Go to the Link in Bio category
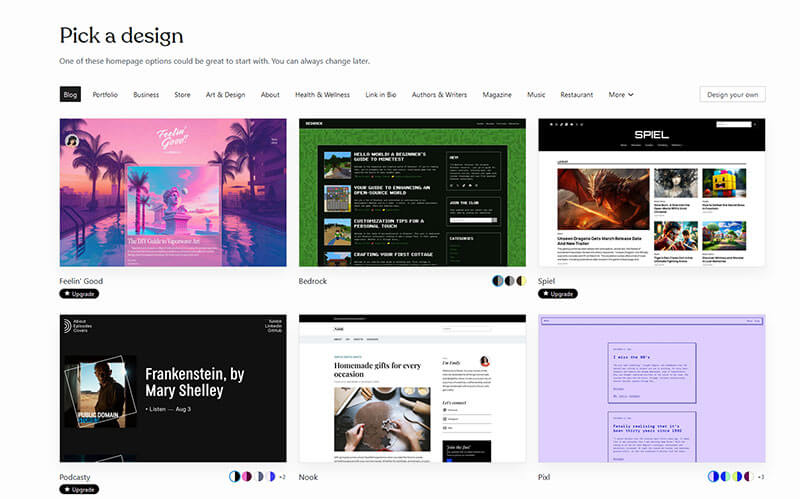The image size is (800, 499). point(381,95)
